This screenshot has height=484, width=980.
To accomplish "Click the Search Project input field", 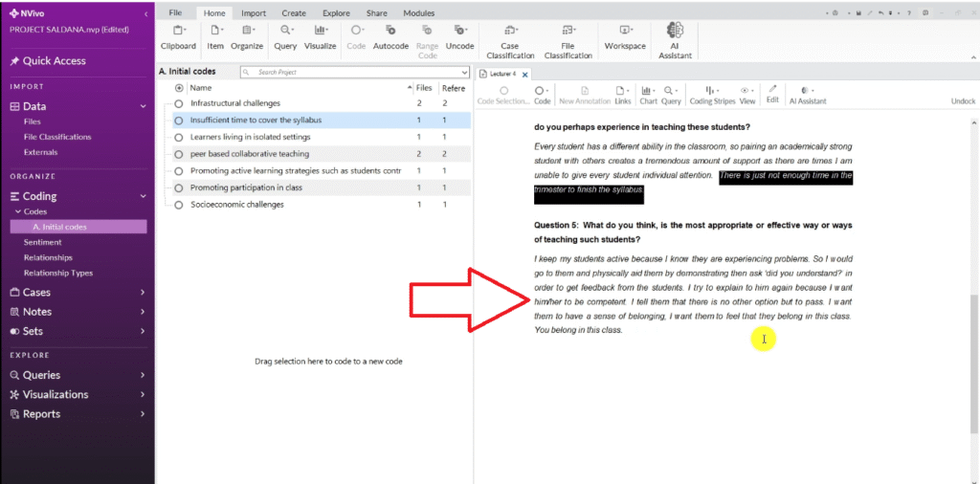I will click(325, 72).
